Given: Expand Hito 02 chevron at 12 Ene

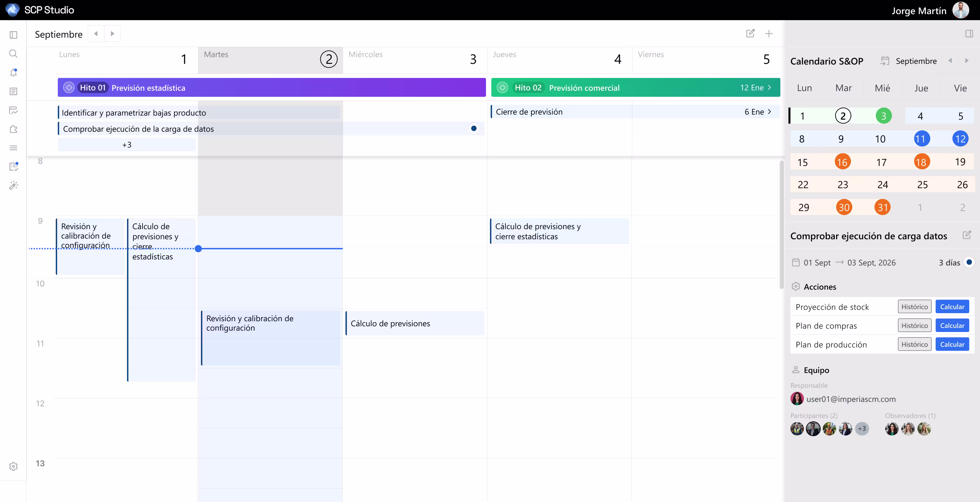Looking at the screenshot, I should coord(770,87).
